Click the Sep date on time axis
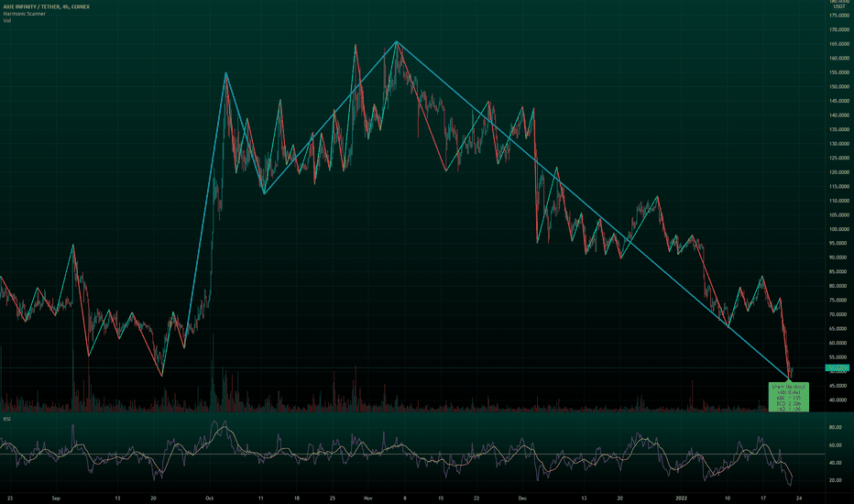854x504 pixels. click(x=56, y=498)
